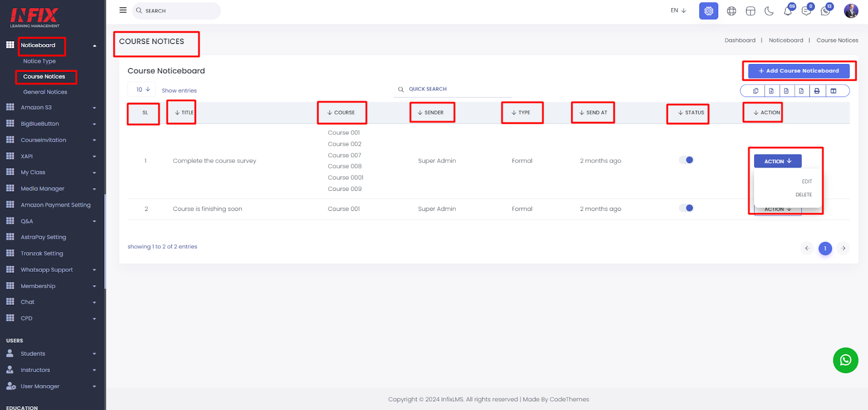Click the INFIX Learning Management logo
Viewport: 868px width, 410px height.
(x=35, y=17)
